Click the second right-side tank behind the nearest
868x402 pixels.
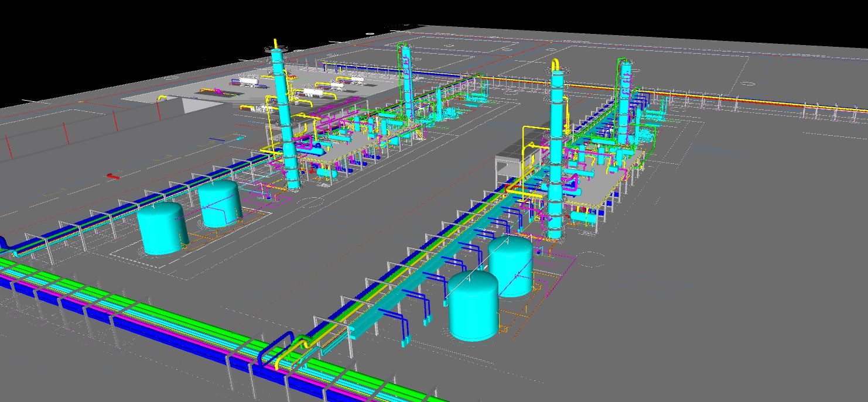tap(511, 266)
